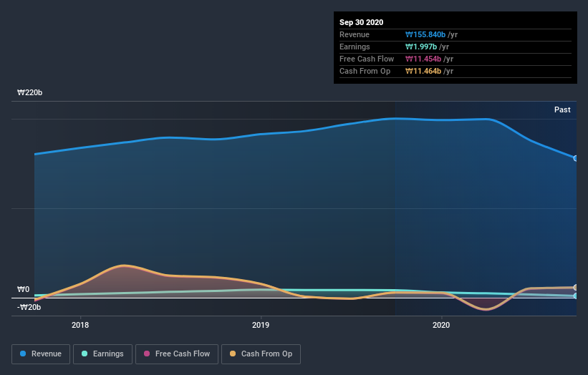Click the ₩11.464b cash from op value
588x375 pixels.
point(423,71)
